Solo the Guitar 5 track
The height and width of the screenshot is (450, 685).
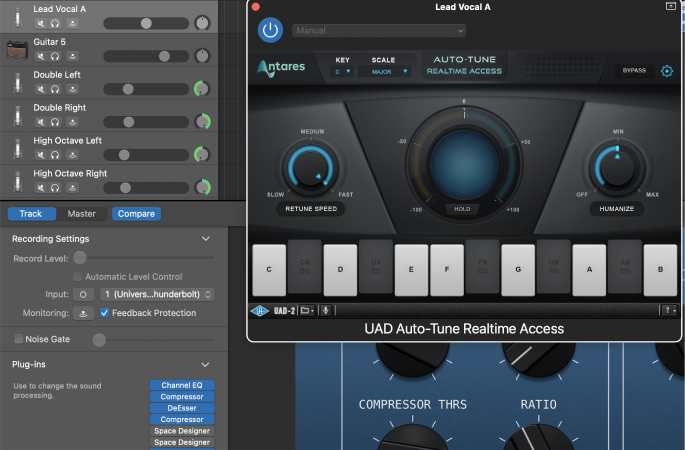(x=55, y=56)
